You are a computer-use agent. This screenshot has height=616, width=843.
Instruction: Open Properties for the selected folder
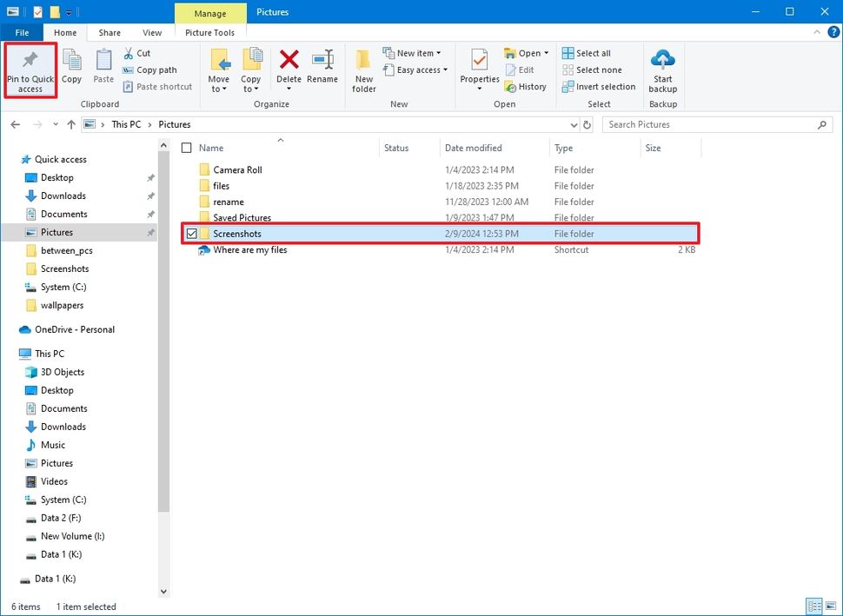click(479, 70)
